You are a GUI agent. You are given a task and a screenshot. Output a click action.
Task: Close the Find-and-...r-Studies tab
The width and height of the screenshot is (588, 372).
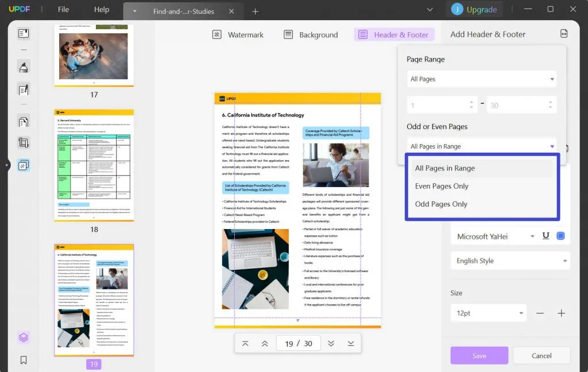click(x=231, y=11)
